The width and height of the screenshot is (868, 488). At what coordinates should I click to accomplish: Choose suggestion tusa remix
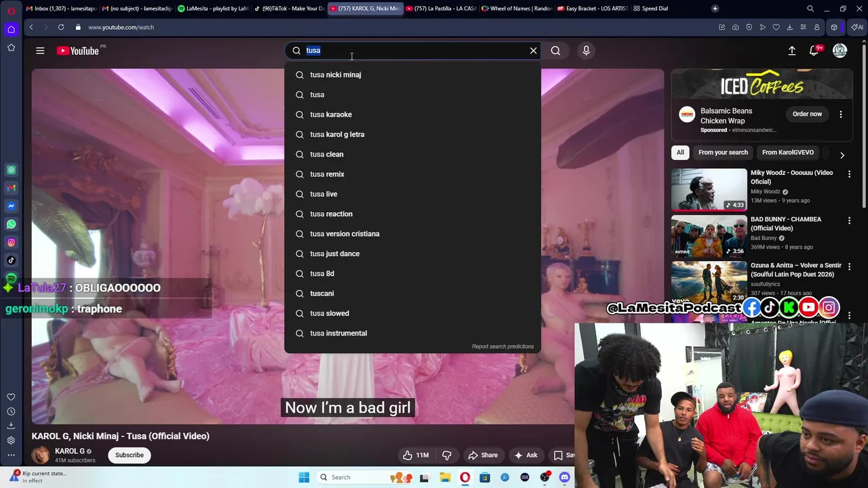(x=412, y=174)
